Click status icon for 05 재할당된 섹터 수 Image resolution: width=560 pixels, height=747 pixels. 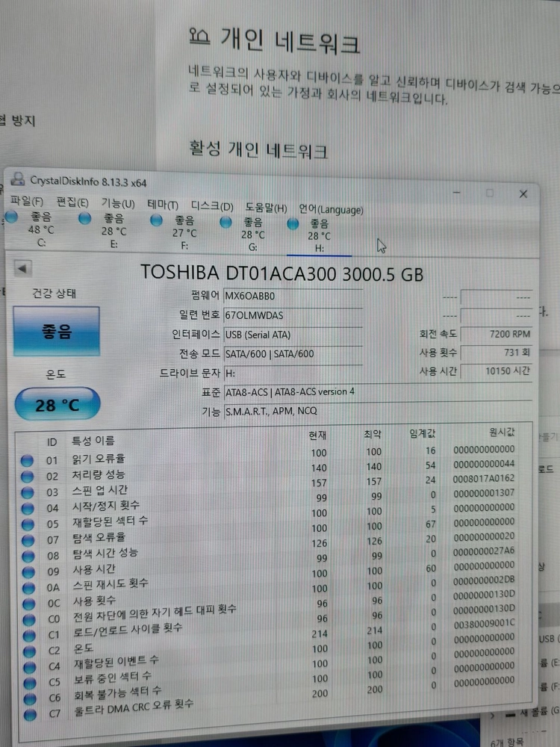click(x=28, y=524)
